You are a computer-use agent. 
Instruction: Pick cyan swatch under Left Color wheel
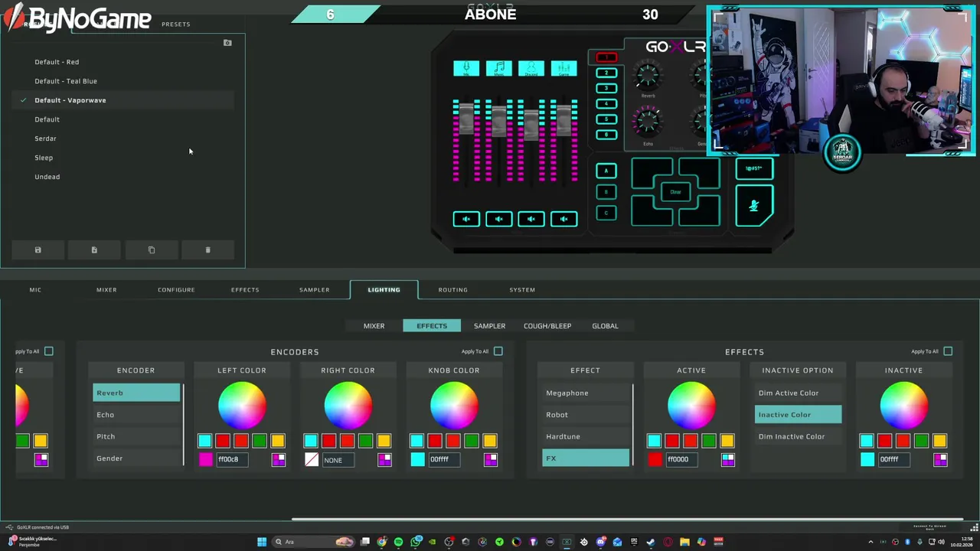click(x=204, y=441)
